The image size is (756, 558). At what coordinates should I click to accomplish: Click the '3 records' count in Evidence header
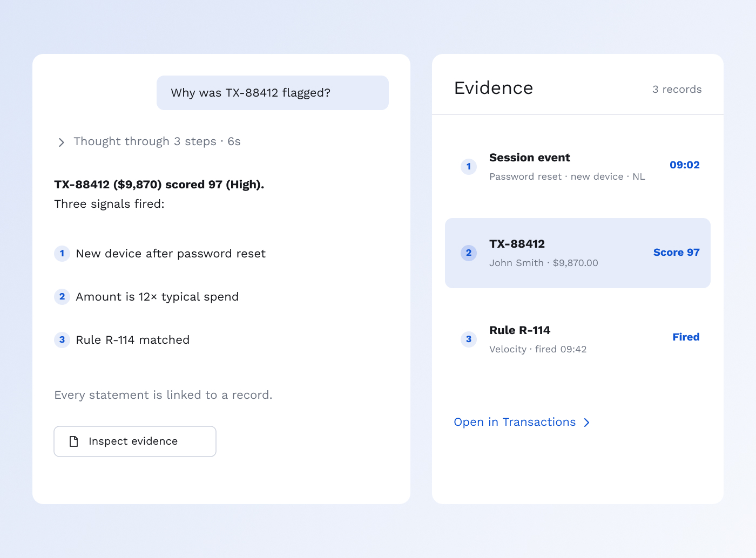pos(677,90)
